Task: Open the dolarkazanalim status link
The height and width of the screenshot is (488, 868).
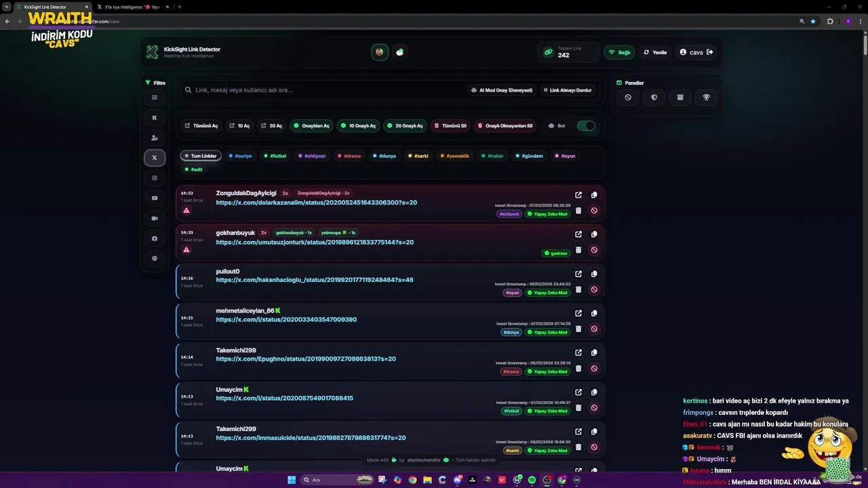Action: 316,203
